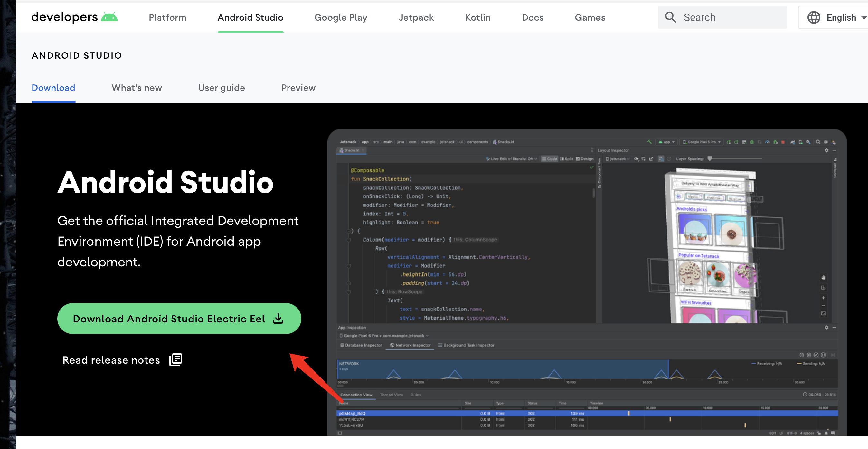Click the Layer Spacing slider handle
Image resolution: width=868 pixels, height=449 pixels.
710,158
